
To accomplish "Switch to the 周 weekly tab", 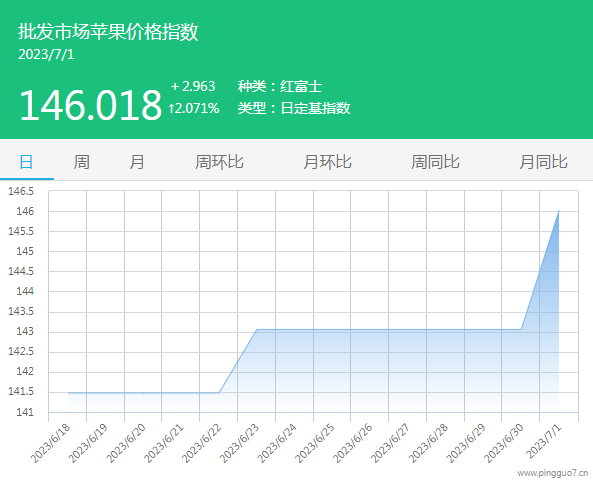I will tap(81, 162).
